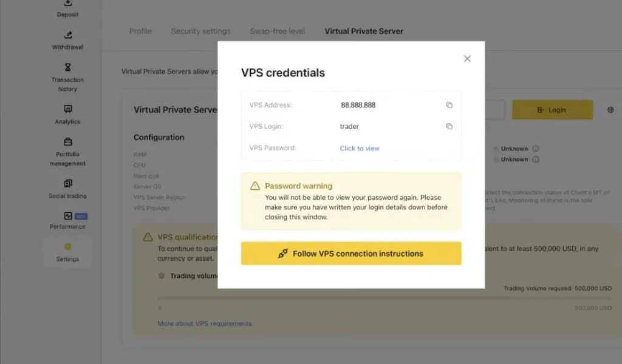622x364 pixels.
Task: Select the Swap-free level tab
Action: tap(277, 31)
